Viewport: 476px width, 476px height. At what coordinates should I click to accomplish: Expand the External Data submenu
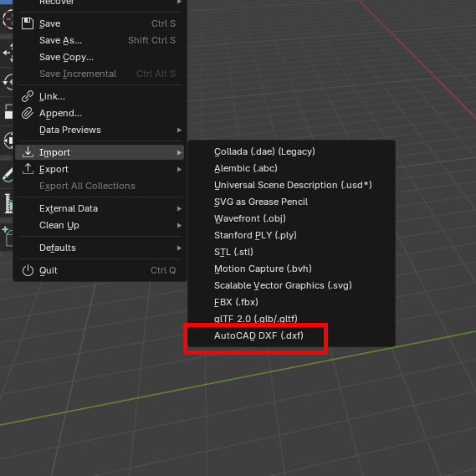tap(100, 208)
